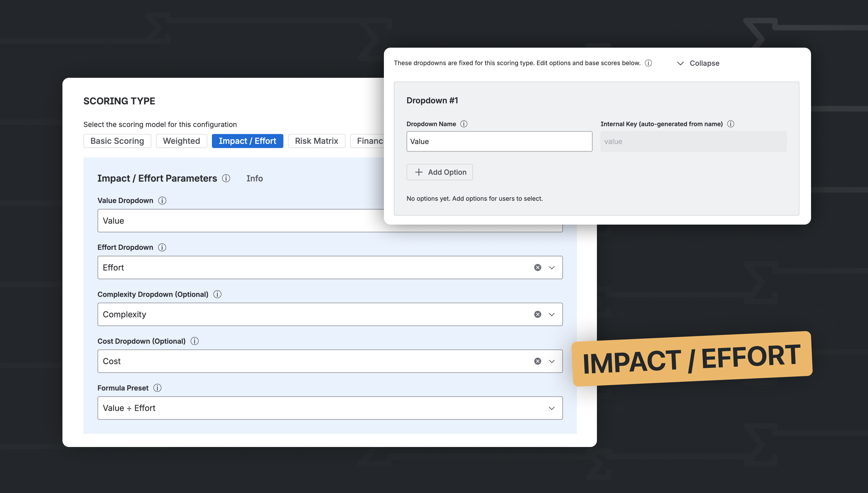Edit the Dropdown Name field containing Value
The width and height of the screenshot is (868, 493).
pos(499,141)
